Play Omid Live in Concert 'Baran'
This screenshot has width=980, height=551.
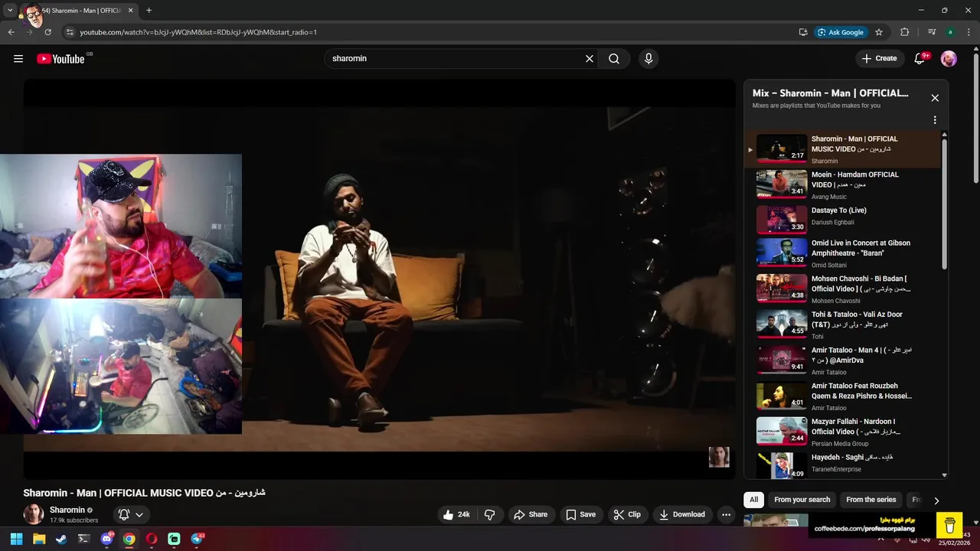[x=842, y=253]
